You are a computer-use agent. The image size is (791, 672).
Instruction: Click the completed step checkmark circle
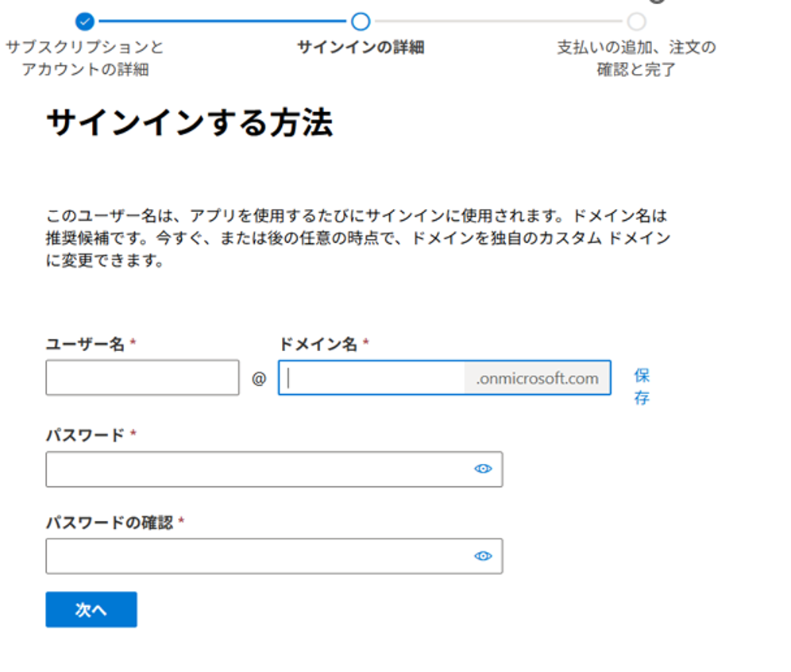pos(85,21)
